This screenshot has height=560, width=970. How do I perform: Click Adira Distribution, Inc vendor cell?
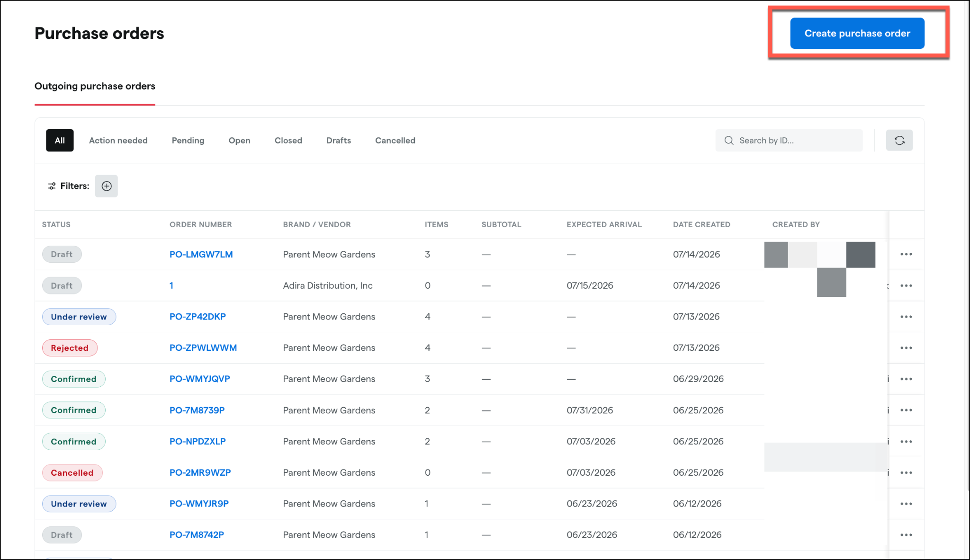(328, 285)
